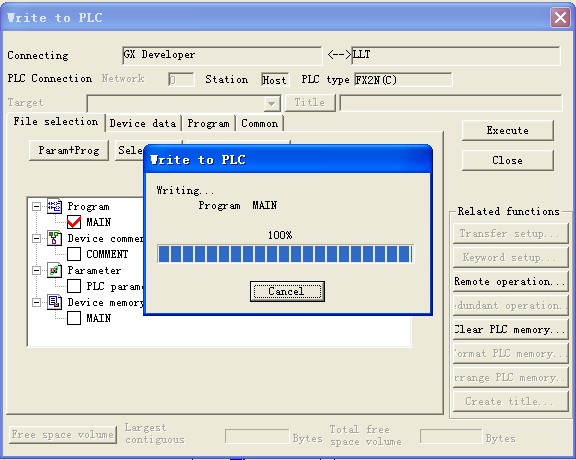Viewport: 576px width, 460px height.
Task: Check the COMMENT checkbox
Action: [74, 254]
